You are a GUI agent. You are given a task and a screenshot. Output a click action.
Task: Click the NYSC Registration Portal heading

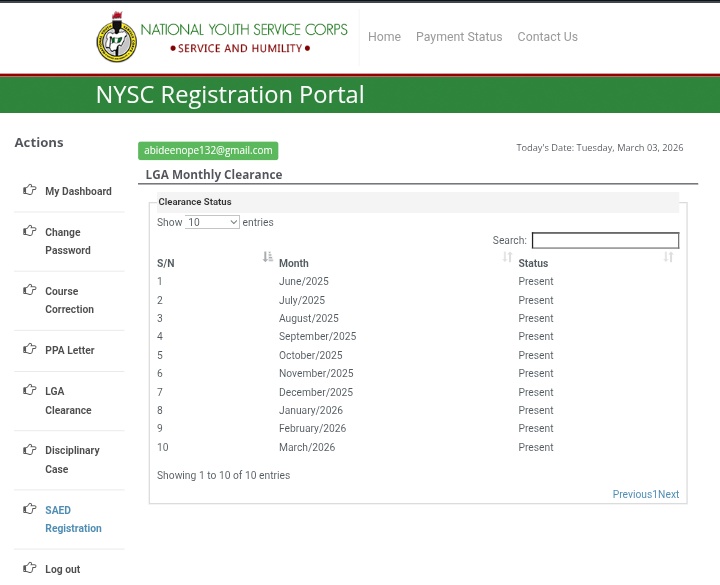click(x=230, y=95)
